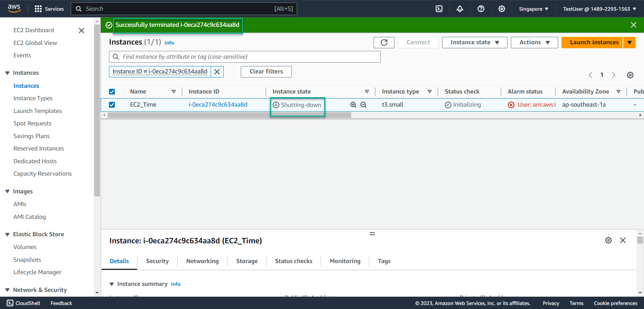This screenshot has width=644, height=309.
Task: Open the Actions dropdown
Action: tap(534, 43)
